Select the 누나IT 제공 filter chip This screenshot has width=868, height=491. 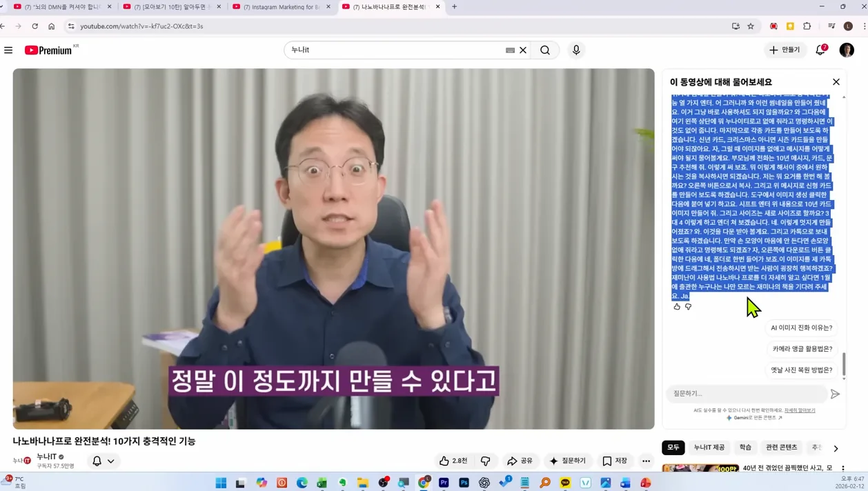click(x=709, y=448)
